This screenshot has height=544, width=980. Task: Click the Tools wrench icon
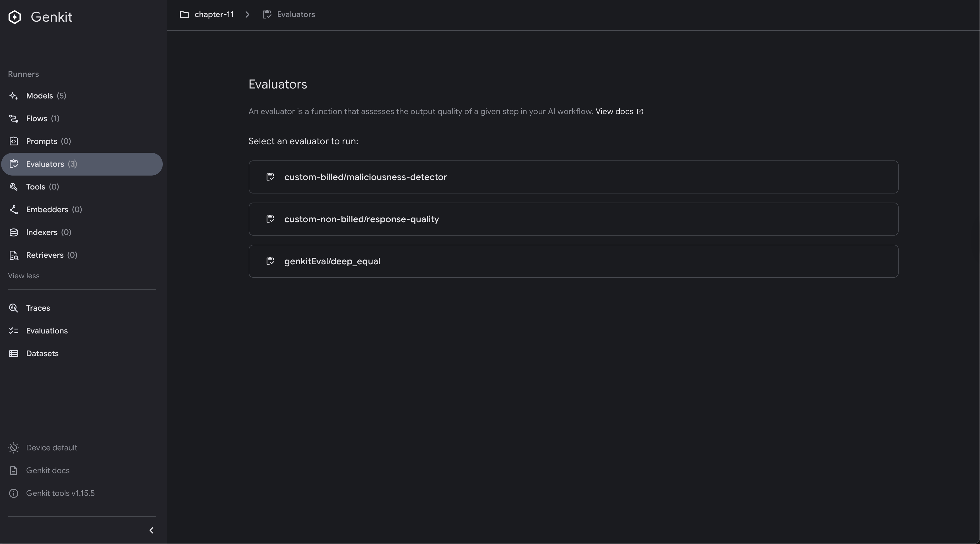click(x=14, y=187)
